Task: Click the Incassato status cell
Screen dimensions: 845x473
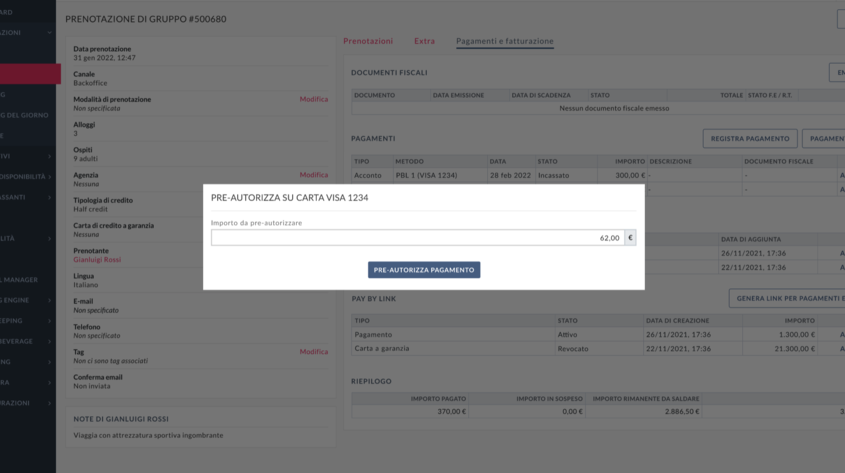Action: click(x=553, y=176)
